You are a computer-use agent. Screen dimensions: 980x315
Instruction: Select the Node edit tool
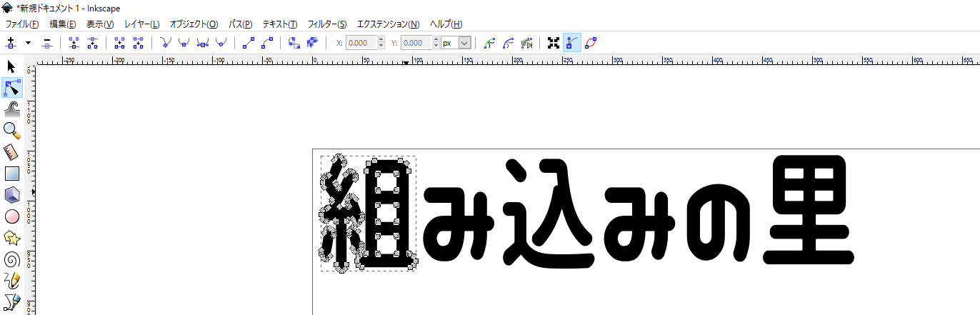coord(11,88)
